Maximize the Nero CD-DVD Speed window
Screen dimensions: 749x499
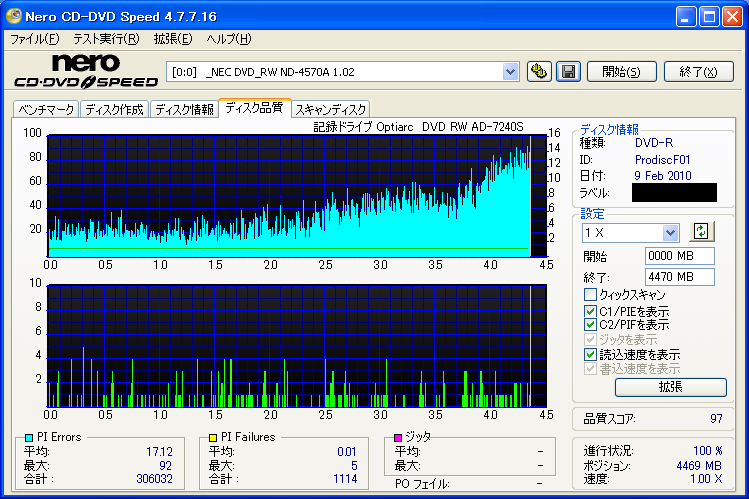click(x=709, y=17)
